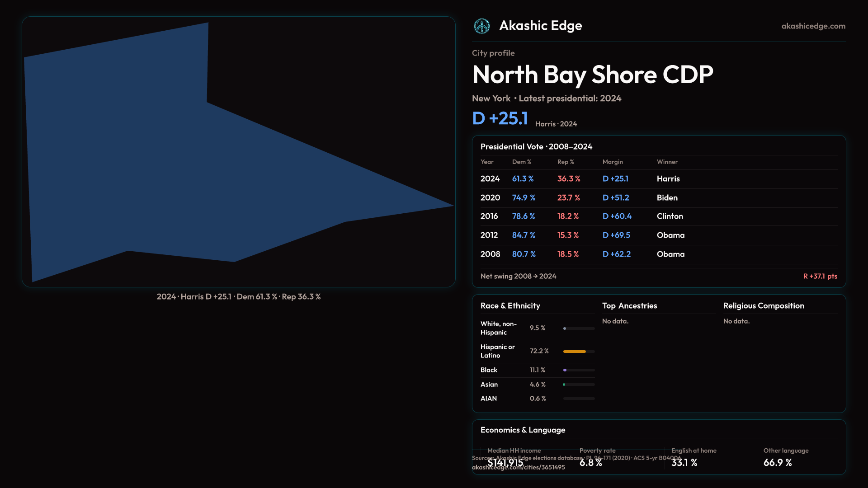Click the Other language 66.9 % stat
This screenshot has width=868, height=488.
[777, 462]
